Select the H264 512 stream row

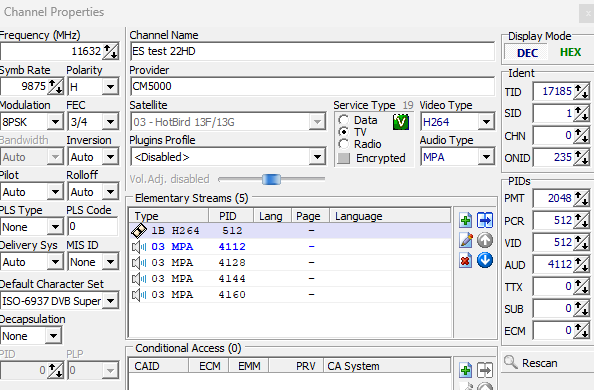pyautogui.click(x=291, y=230)
